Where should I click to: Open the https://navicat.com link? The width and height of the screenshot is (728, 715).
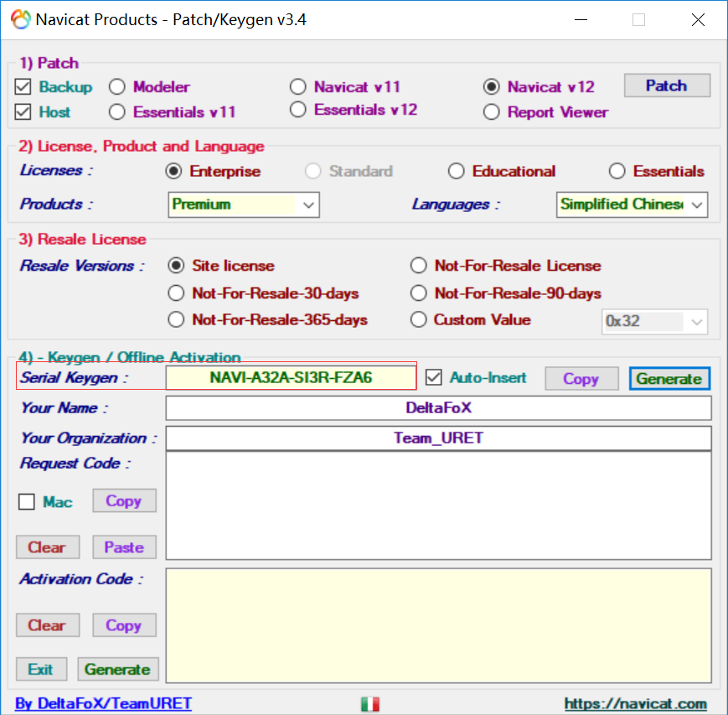click(x=635, y=704)
